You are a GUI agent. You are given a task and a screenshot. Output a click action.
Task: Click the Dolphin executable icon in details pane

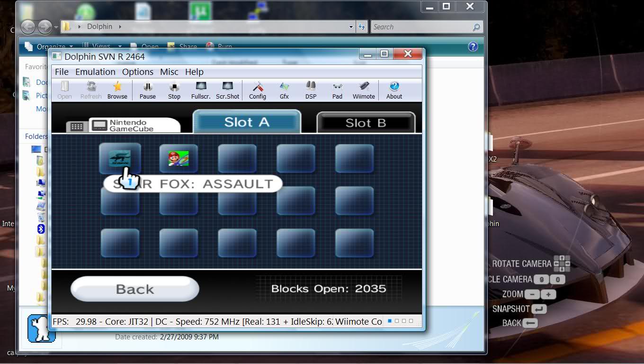click(x=42, y=328)
